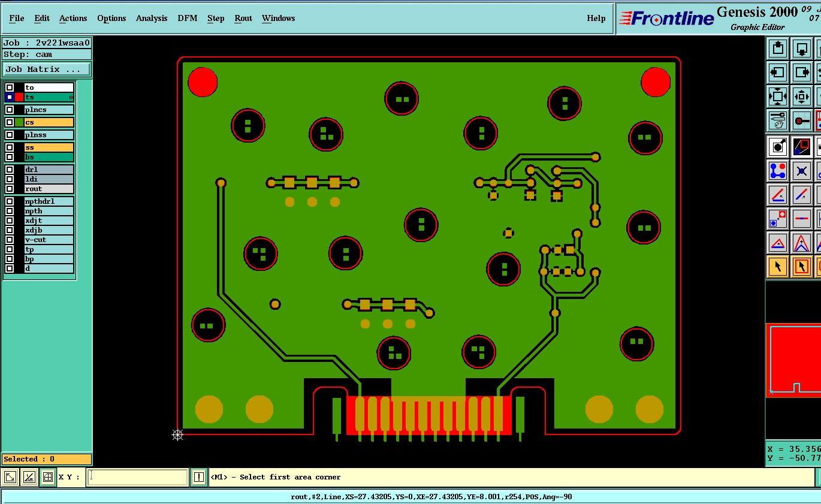
Task: Click the 'Selected : 0' status label
Action: [47, 459]
